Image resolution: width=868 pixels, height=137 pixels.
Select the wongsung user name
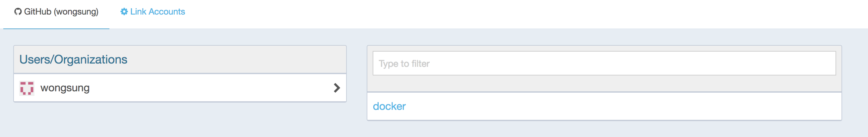[65, 88]
